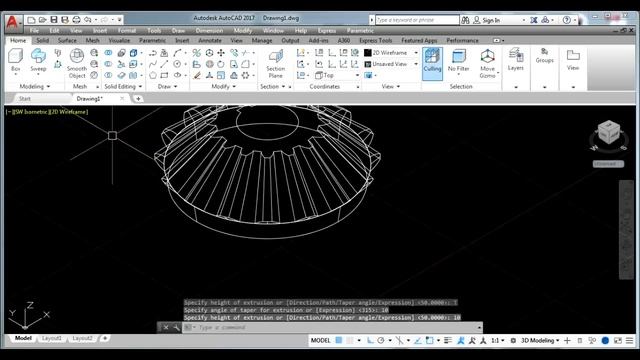Toggle grid display in status bar
Image resolution: width=640 pixels, height=360 pixels.
click(339, 340)
